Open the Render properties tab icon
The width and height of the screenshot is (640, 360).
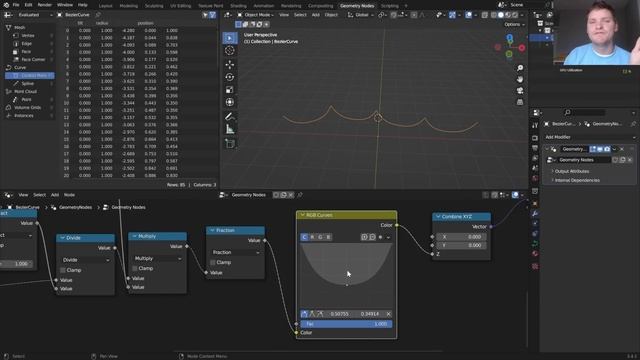535,138
